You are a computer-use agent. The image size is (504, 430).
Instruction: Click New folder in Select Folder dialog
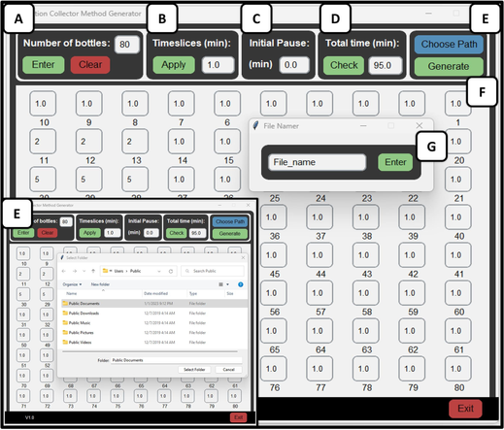pos(100,284)
